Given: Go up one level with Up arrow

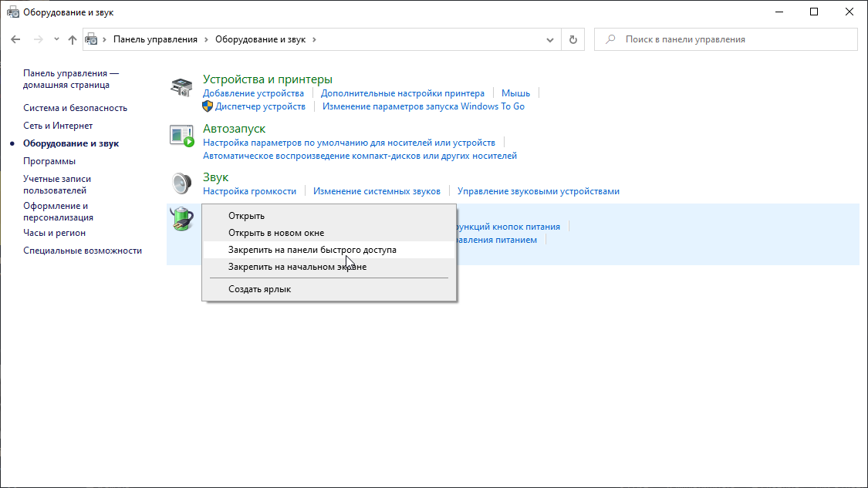Looking at the screenshot, I should pyautogui.click(x=73, y=39).
